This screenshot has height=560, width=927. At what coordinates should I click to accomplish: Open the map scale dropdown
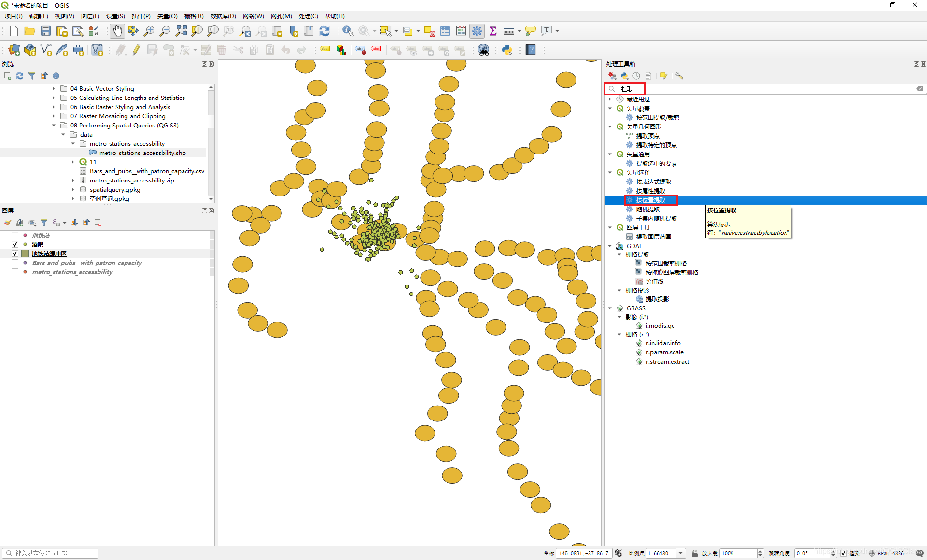tap(680, 553)
